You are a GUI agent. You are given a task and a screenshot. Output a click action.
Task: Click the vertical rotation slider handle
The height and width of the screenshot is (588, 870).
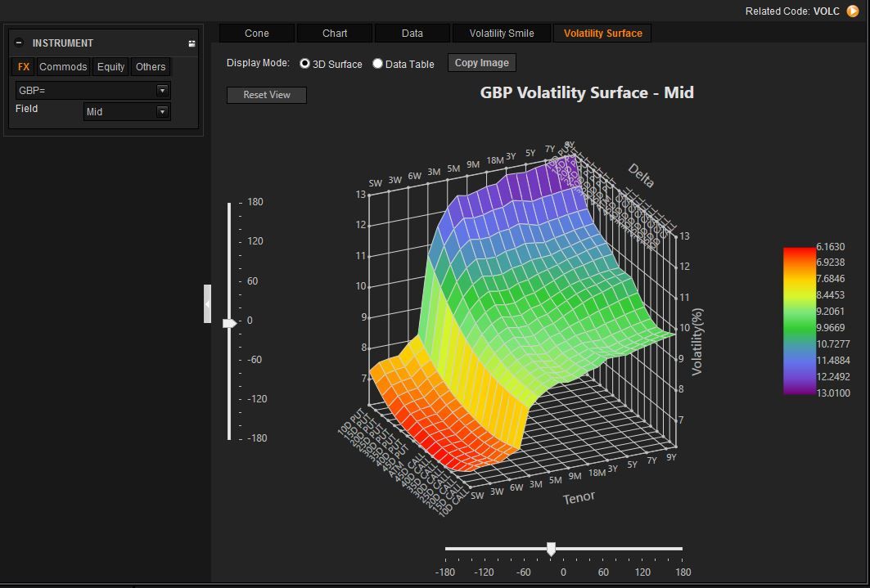point(229,323)
